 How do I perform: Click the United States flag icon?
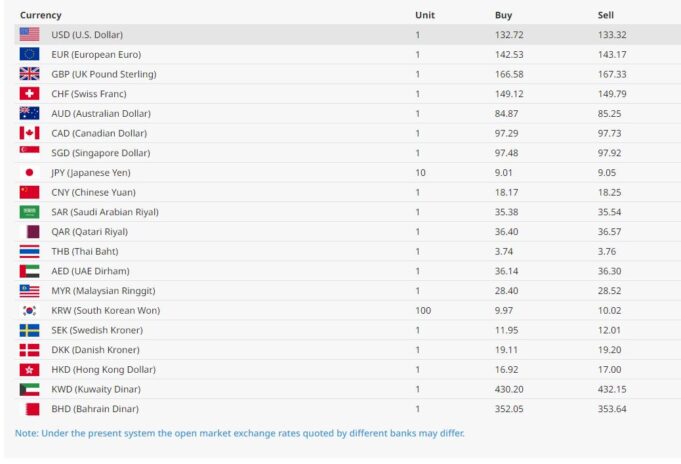pyautogui.click(x=29, y=34)
